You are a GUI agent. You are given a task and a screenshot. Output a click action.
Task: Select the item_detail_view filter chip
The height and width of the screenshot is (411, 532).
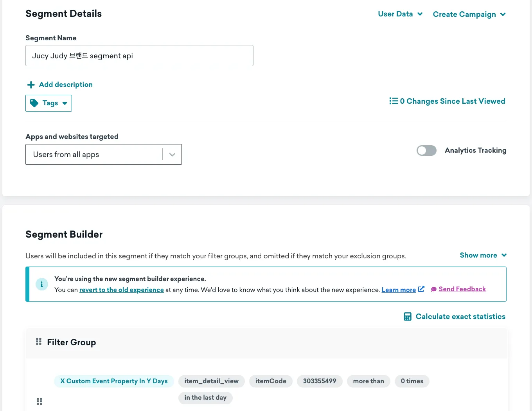pos(211,381)
